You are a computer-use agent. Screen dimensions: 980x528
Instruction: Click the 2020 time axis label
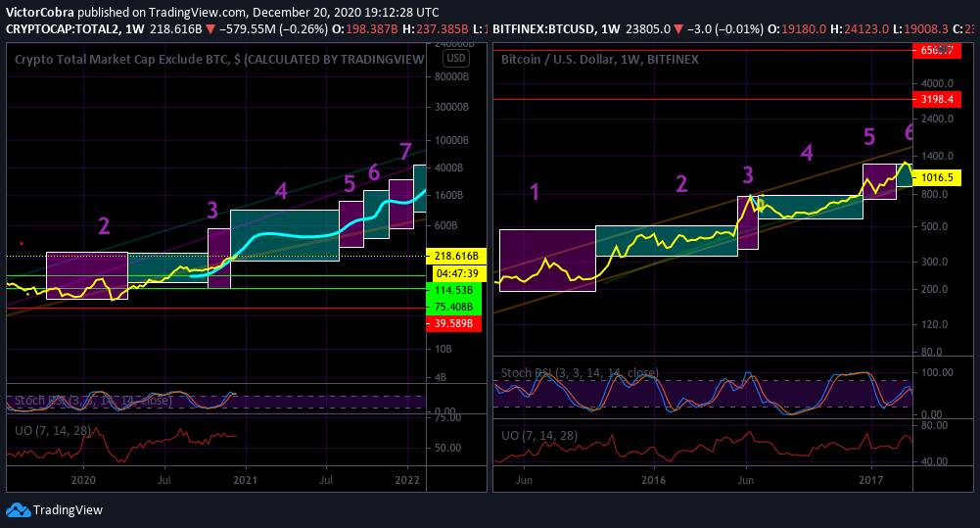click(83, 480)
